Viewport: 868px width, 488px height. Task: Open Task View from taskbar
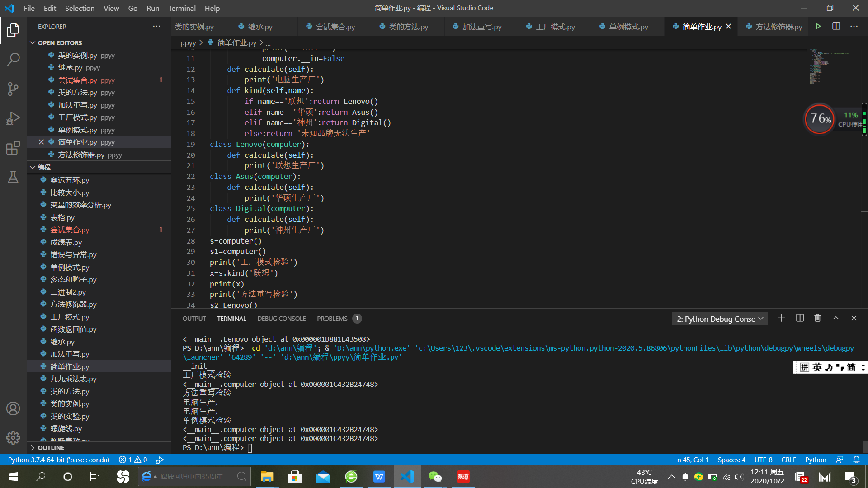[x=94, y=477]
